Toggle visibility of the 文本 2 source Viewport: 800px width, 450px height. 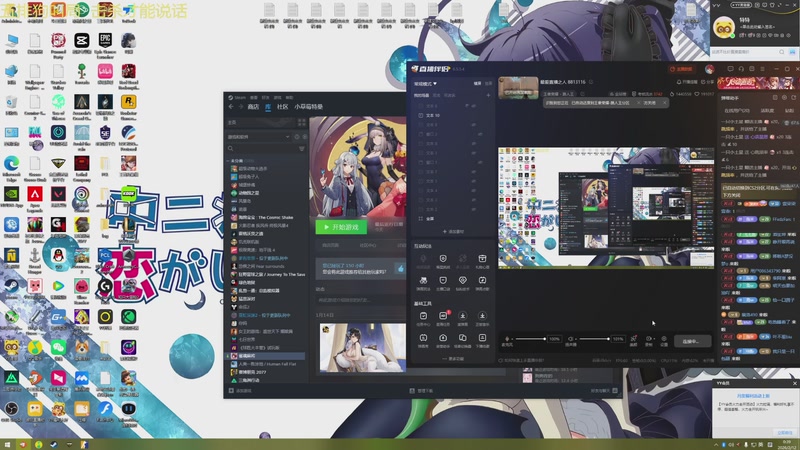(474, 209)
